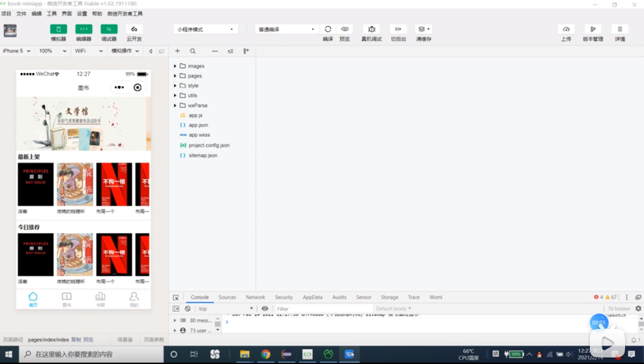644x364 pixels.
Task: Toggle the 编辑器 editor panel button
Action: click(x=84, y=29)
